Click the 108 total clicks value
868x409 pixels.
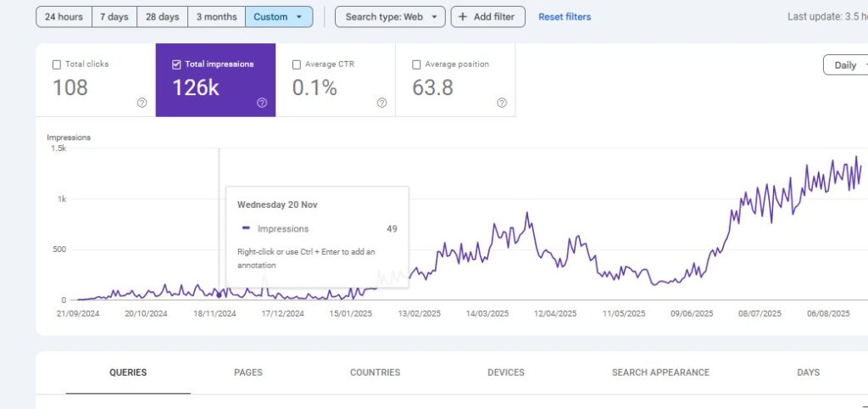(x=70, y=87)
